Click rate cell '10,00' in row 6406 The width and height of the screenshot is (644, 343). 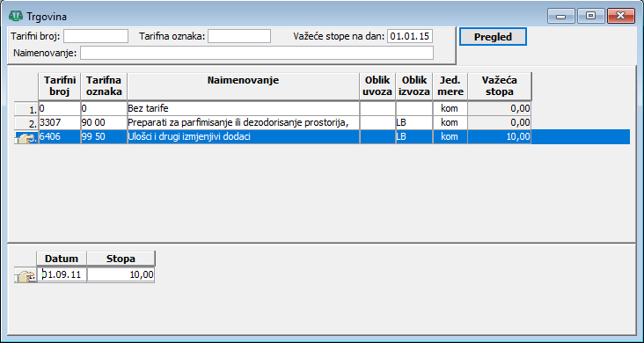500,137
